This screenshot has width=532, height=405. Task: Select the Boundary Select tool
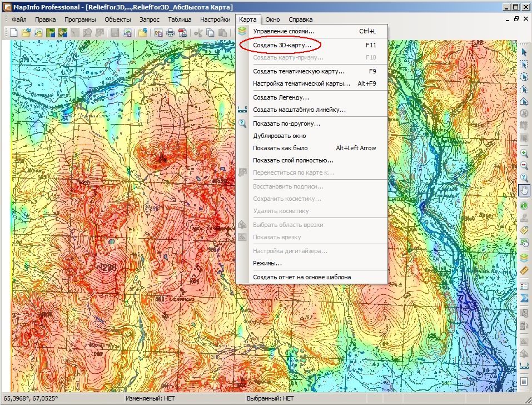click(x=524, y=101)
